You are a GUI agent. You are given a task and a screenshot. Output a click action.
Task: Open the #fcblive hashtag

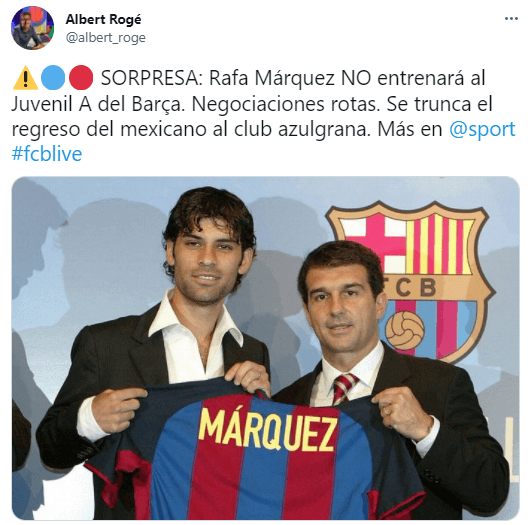[x=47, y=154]
